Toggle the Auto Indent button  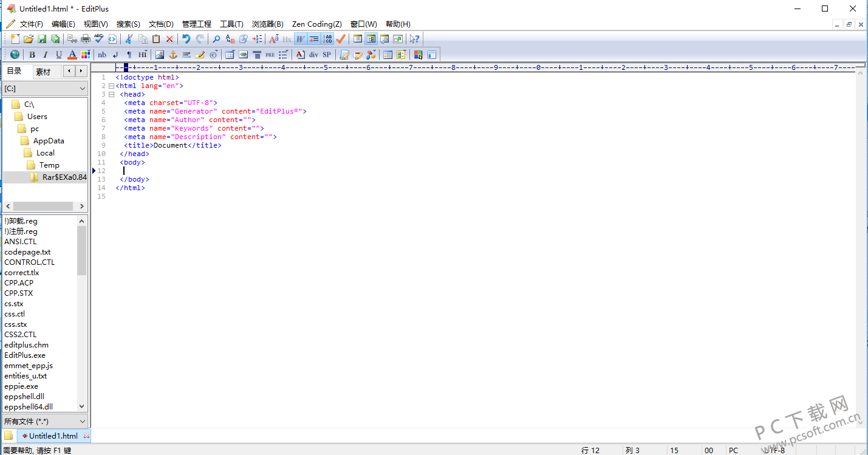313,39
